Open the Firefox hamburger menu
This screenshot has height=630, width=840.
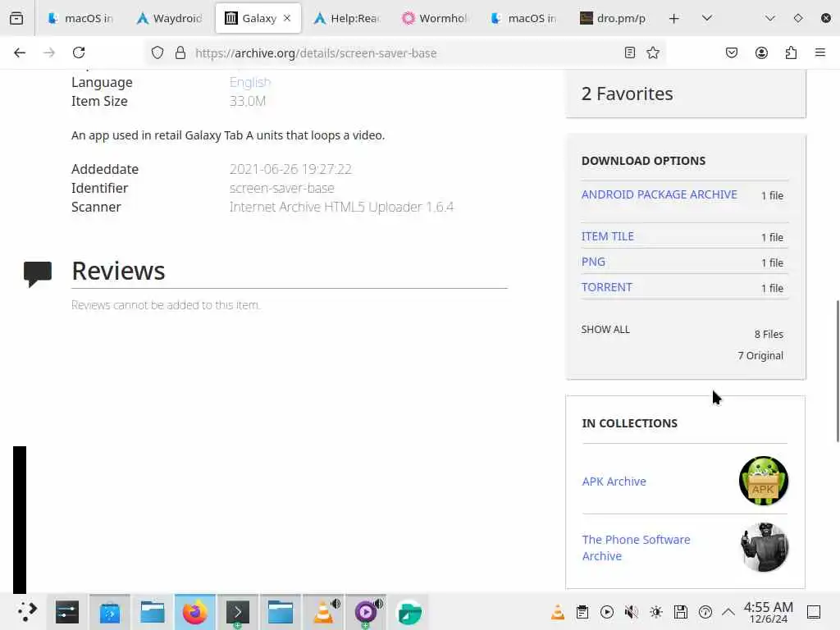coord(820,52)
